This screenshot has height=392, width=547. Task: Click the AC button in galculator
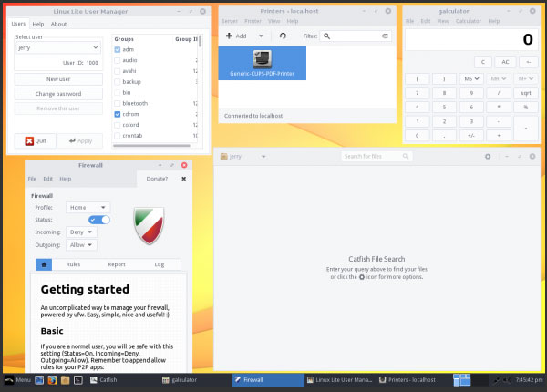point(505,62)
